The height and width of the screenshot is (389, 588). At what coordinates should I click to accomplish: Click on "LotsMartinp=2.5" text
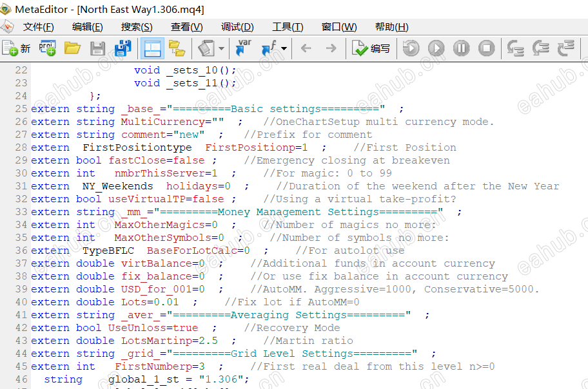pos(169,341)
